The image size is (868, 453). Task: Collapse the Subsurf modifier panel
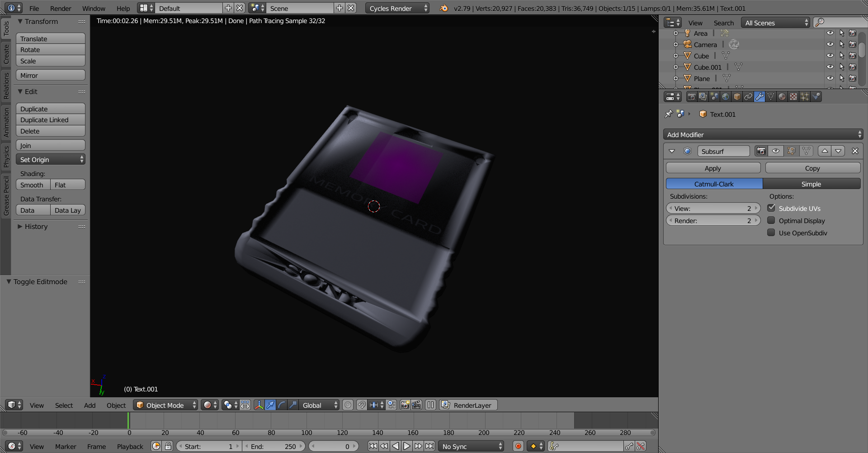click(672, 151)
